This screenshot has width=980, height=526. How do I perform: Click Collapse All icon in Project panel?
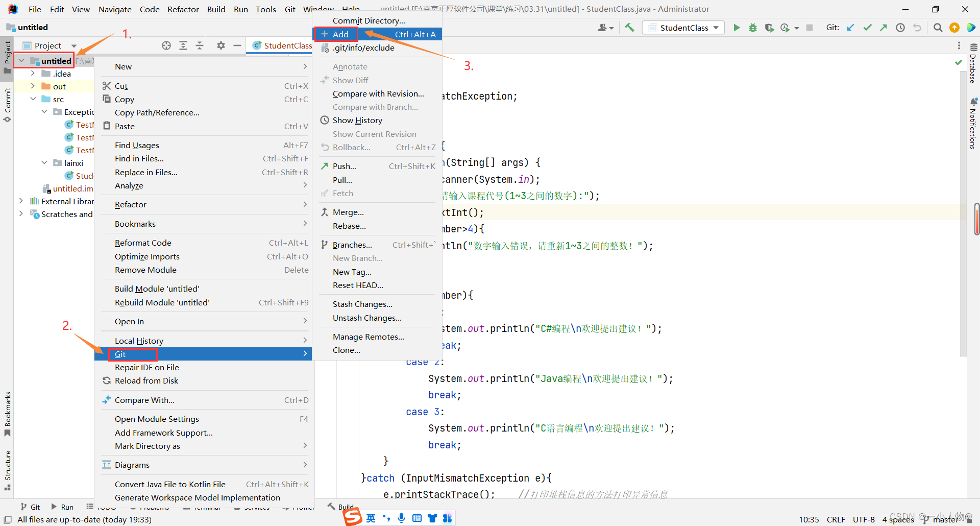(x=200, y=45)
